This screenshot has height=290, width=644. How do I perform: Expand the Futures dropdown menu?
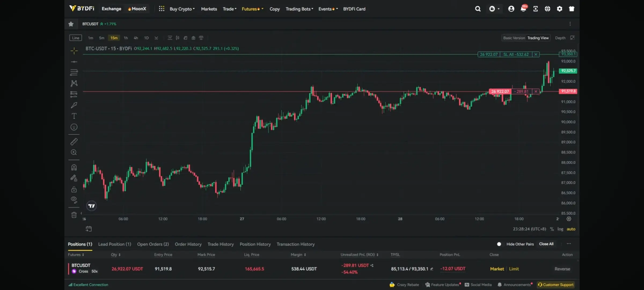pyautogui.click(x=252, y=9)
